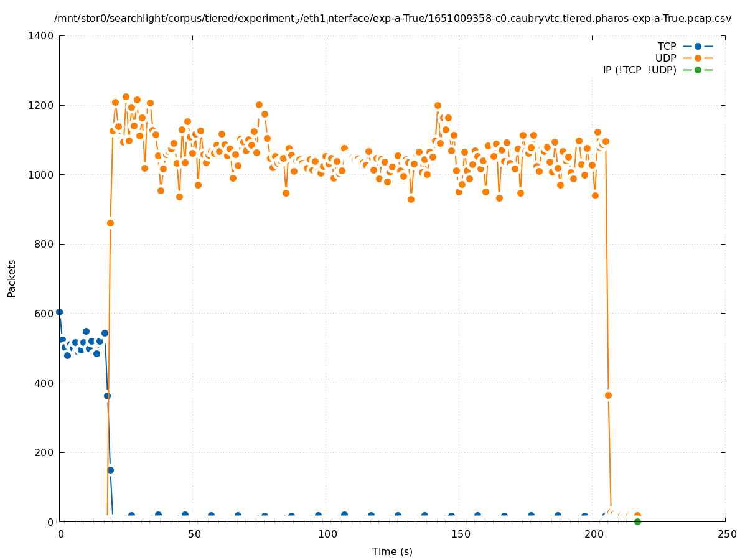The width and height of the screenshot is (745, 560).
Task: Click the 150 tick on the x-axis
Action: (459, 534)
